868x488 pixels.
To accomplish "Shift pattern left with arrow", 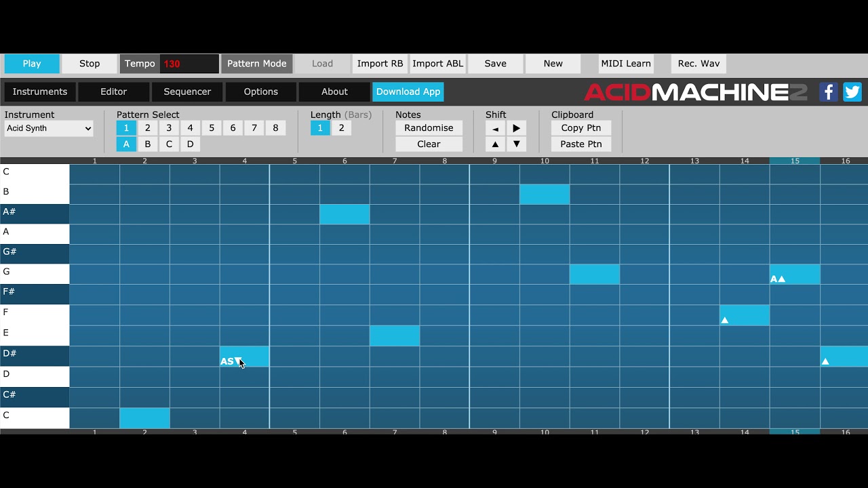I will 495,128.
